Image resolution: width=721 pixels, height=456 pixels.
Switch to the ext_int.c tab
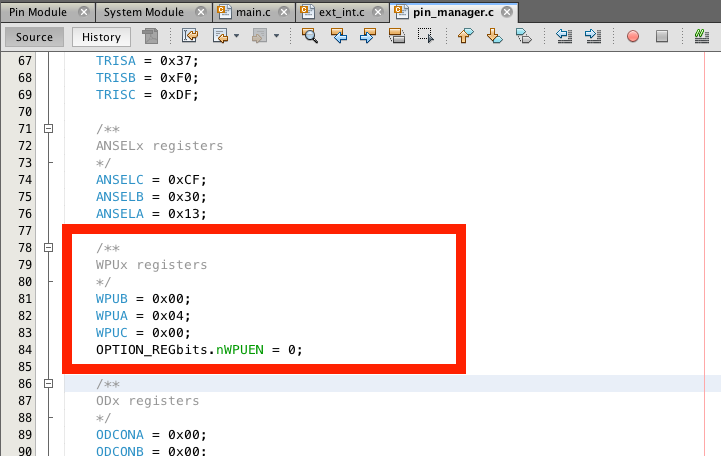click(342, 12)
